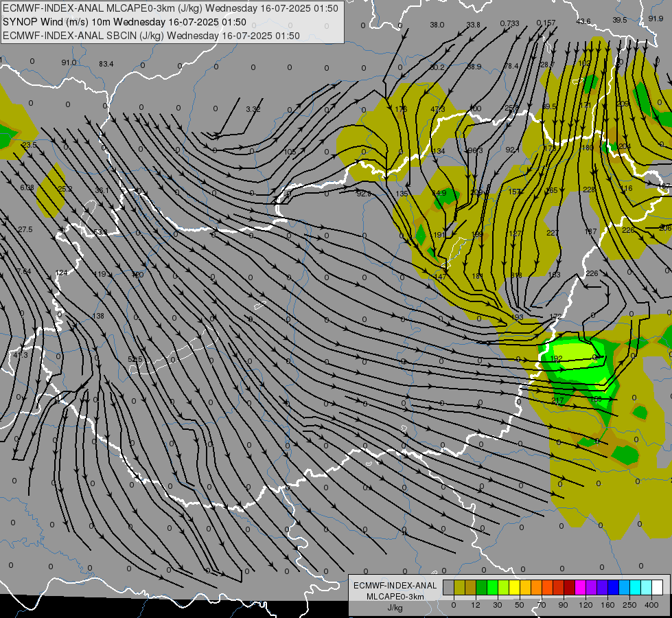Click the map value 41.3
The image size is (672, 618).
tap(21, 355)
